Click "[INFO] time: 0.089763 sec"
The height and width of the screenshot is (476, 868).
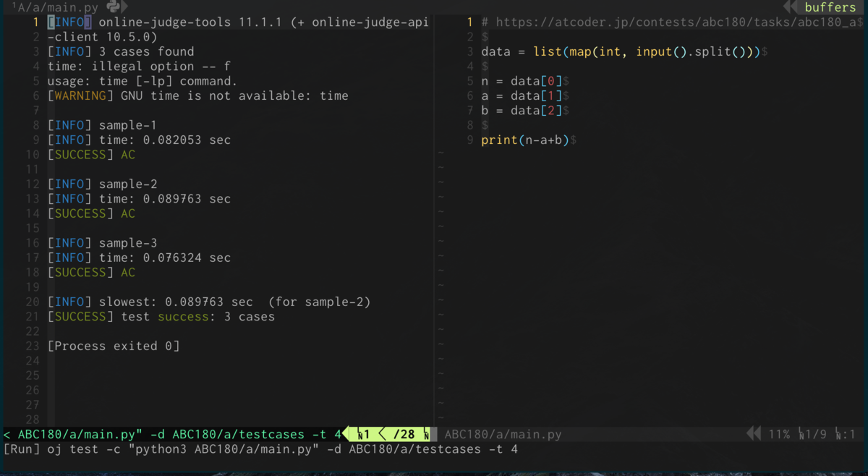coord(139,198)
